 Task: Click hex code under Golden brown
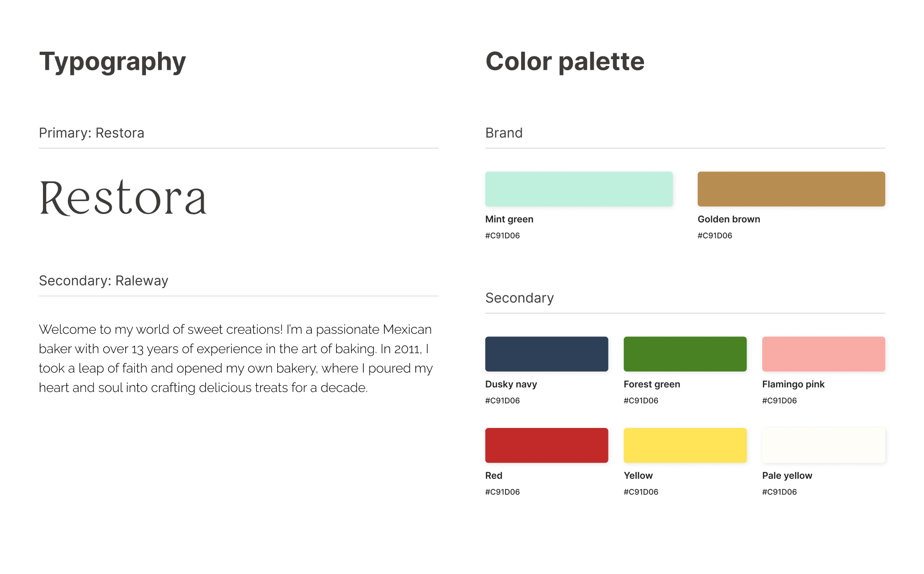(x=715, y=236)
